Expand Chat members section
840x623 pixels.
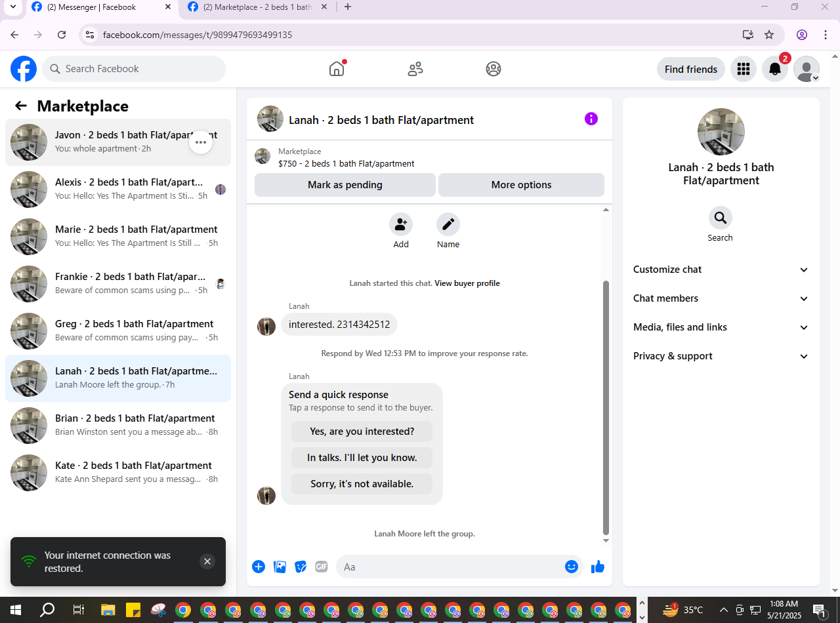(721, 298)
